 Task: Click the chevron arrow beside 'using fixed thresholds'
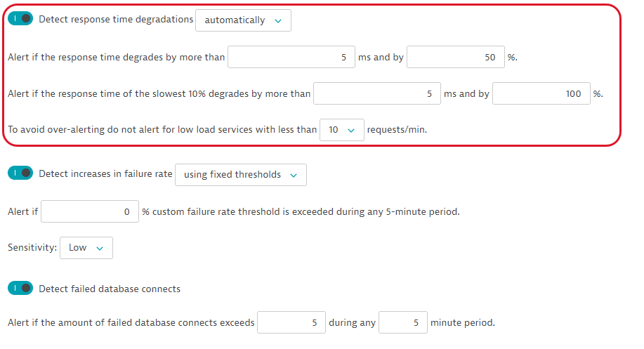click(294, 175)
